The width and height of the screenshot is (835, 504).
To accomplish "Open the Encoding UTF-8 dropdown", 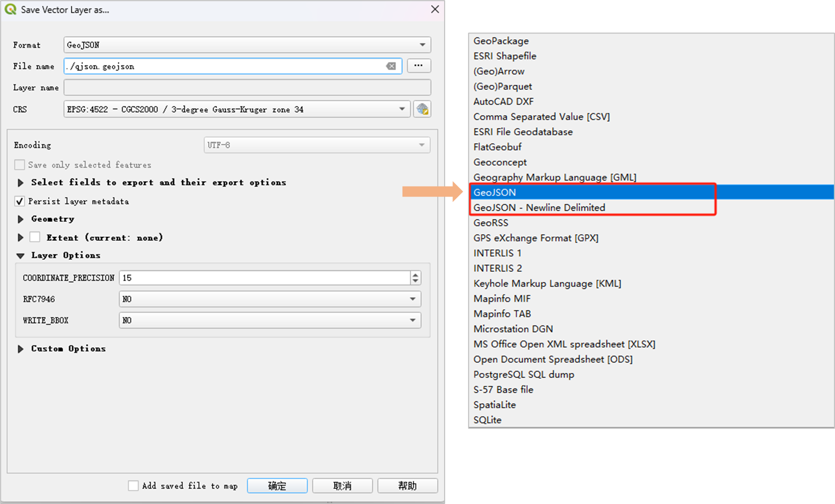I will tap(317, 145).
